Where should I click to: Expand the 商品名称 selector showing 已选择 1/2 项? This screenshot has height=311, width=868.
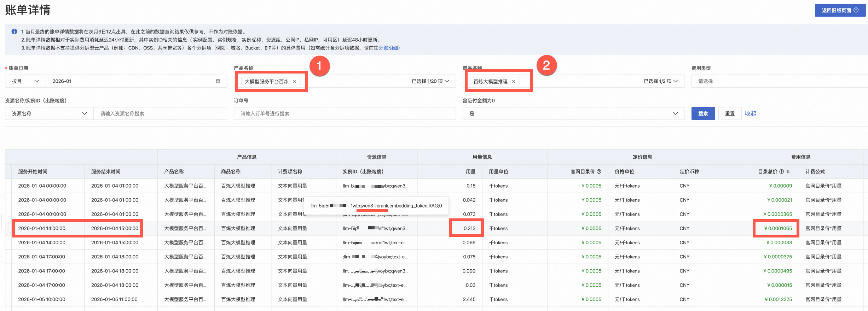coord(661,81)
